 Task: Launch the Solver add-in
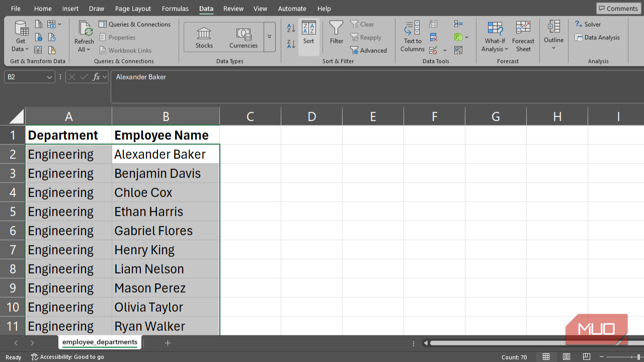click(588, 24)
